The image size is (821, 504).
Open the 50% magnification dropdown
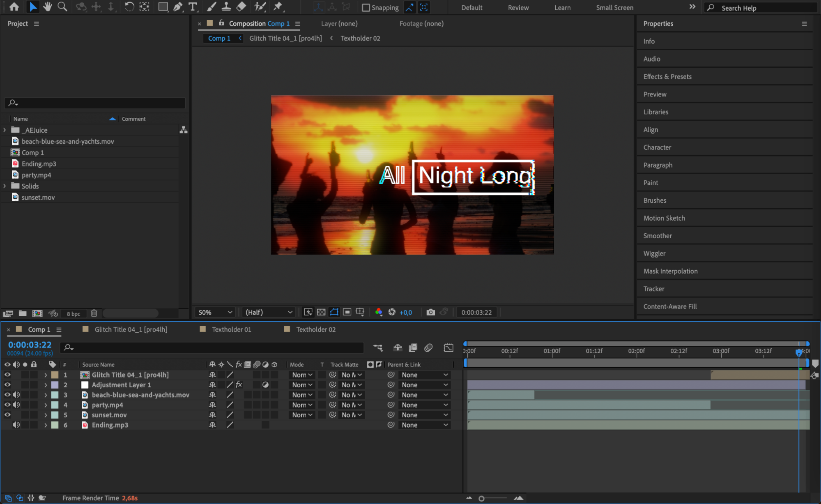[215, 312]
